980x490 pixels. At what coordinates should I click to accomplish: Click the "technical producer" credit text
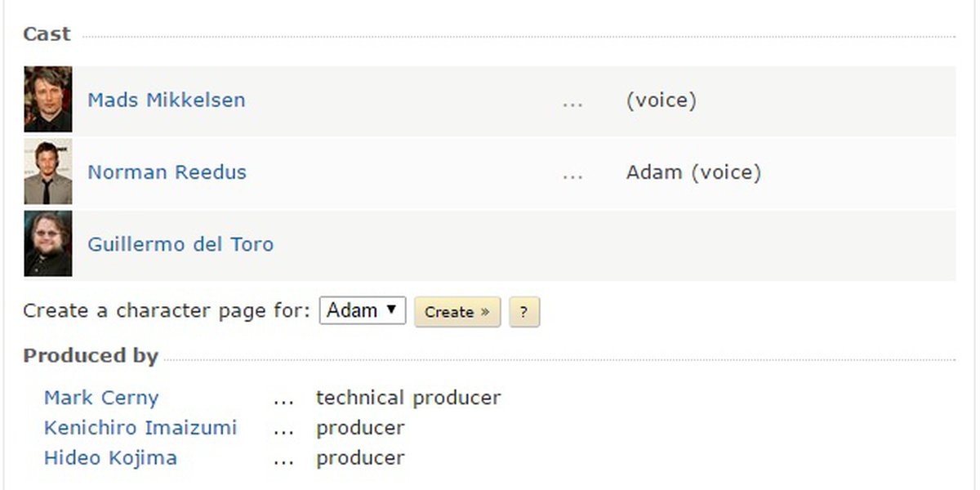pos(408,398)
